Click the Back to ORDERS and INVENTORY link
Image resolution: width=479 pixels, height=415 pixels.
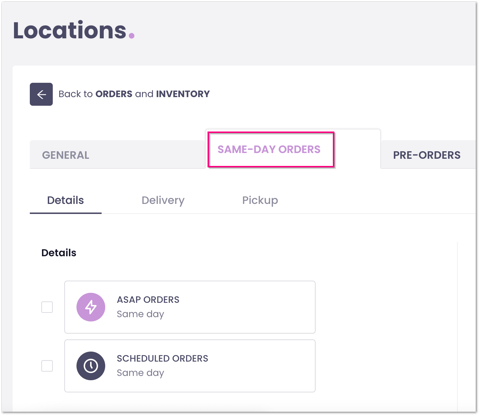click(x=134, y=94)
